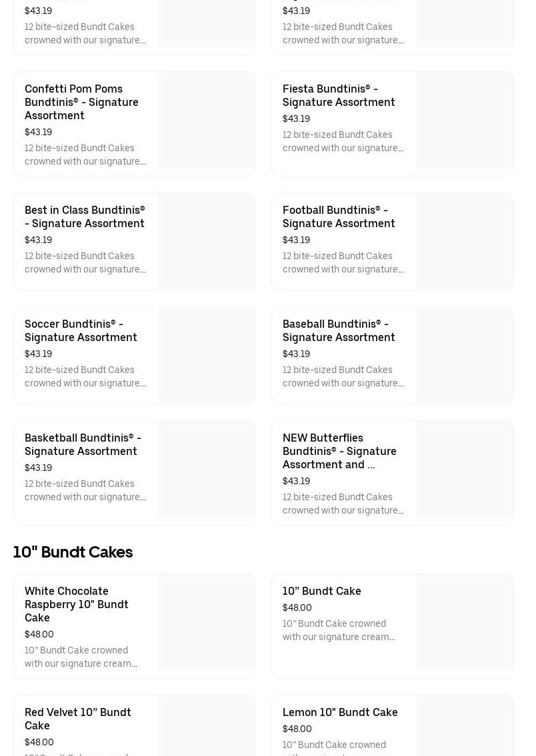Select Fiesta Bundtinis Signature Assortment title
Screen dimensions: 536x756
[x=338, y=95]
